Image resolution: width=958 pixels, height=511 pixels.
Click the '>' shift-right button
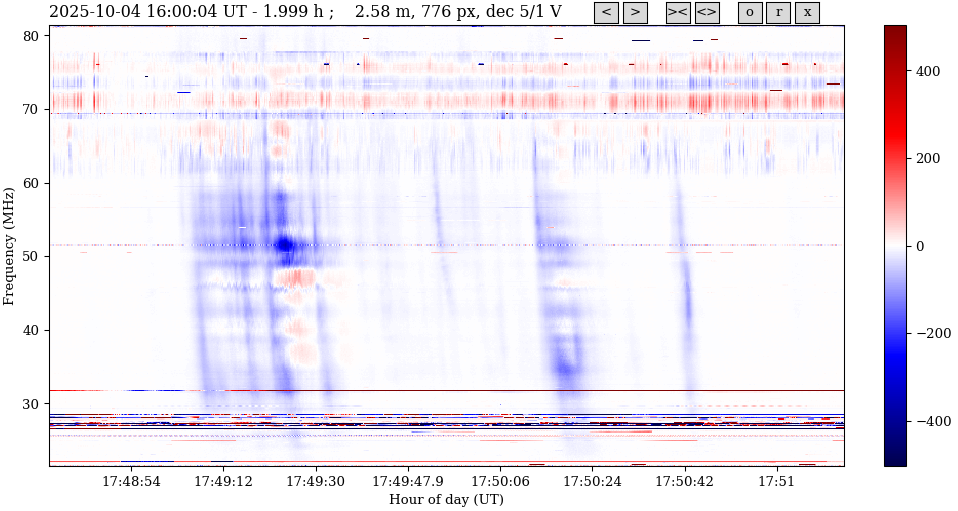pyautogui.click(x=635, y=13)
